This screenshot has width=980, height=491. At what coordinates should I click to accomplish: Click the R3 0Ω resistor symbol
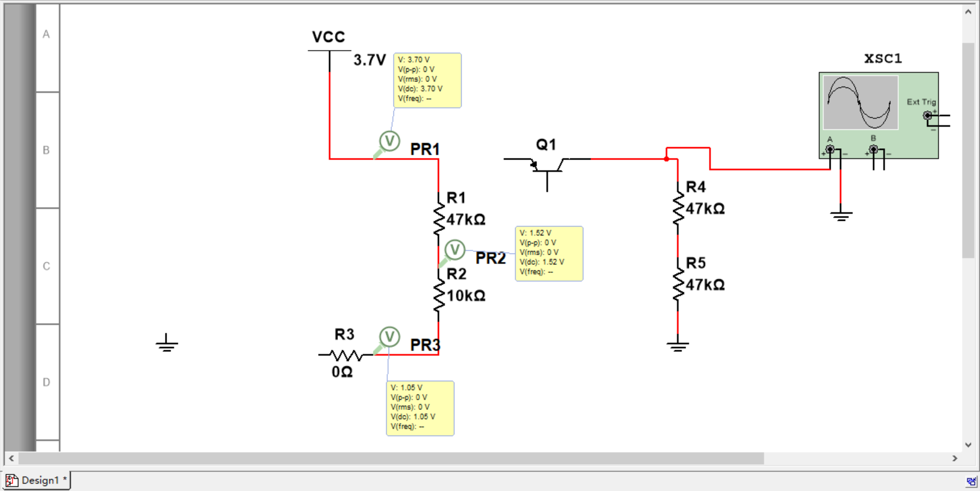coord(345,355)
